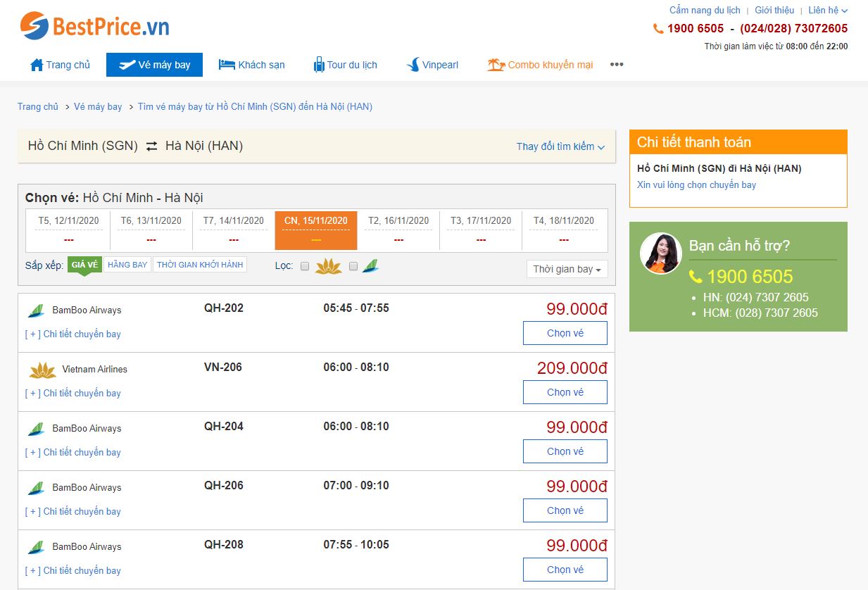Viewport: 868px width, 590px height.
Task: Click the Bamboo Airways filter logo
Action: (x=370, y=266)
